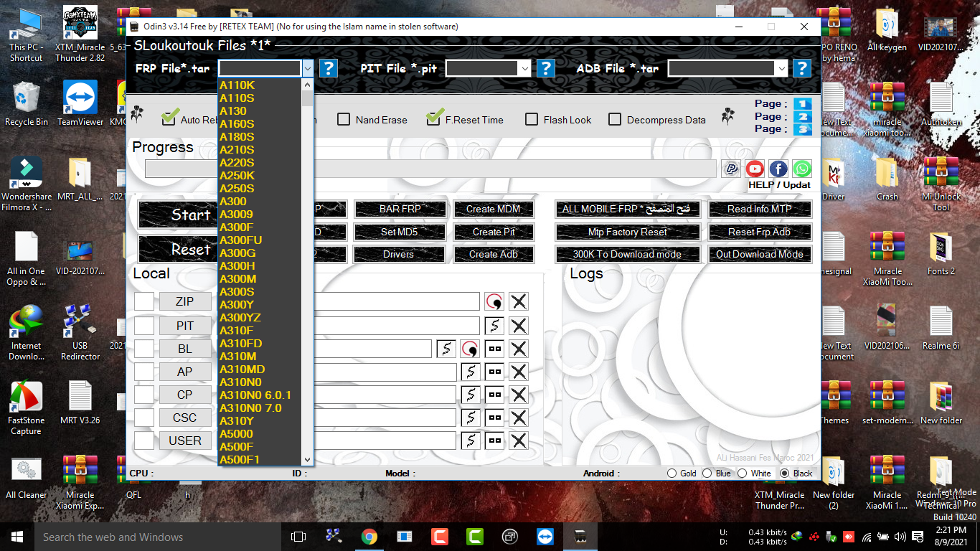Click the two-dots icon in AP row
980x551 pixels.
pyautogui.click(x=494, y=372)
